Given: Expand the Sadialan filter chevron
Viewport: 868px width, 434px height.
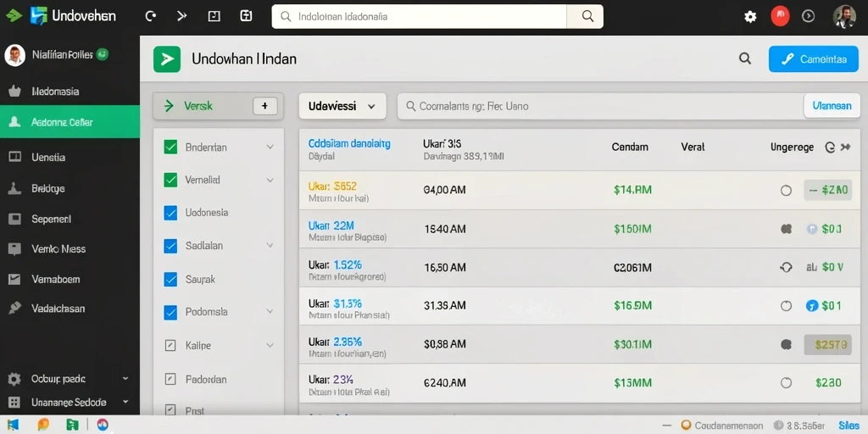Looking at the screenshot, I should click(270, 245).
